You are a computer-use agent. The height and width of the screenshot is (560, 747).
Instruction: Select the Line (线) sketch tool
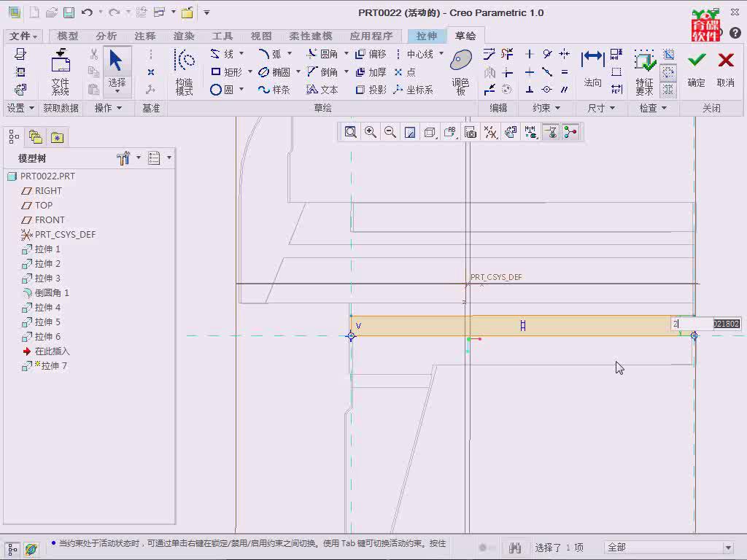click(x=222, y=54)
